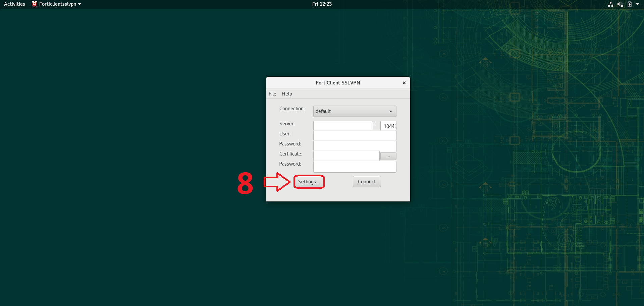Click the port number field showing 1044
Image resolution: width=644 pixels, height=306 pixels.
tap(388, 126)
